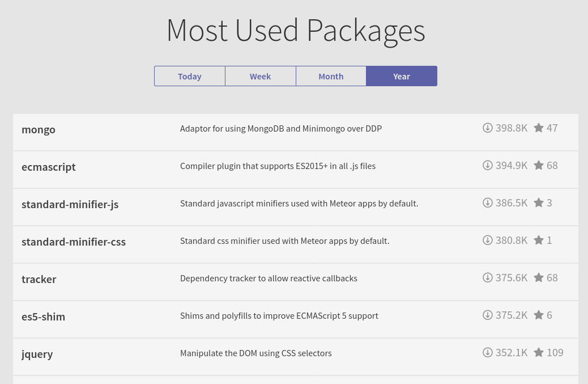Click the download icon on the jquery row
The image size is (588, 384).
(x=487, y=352)
